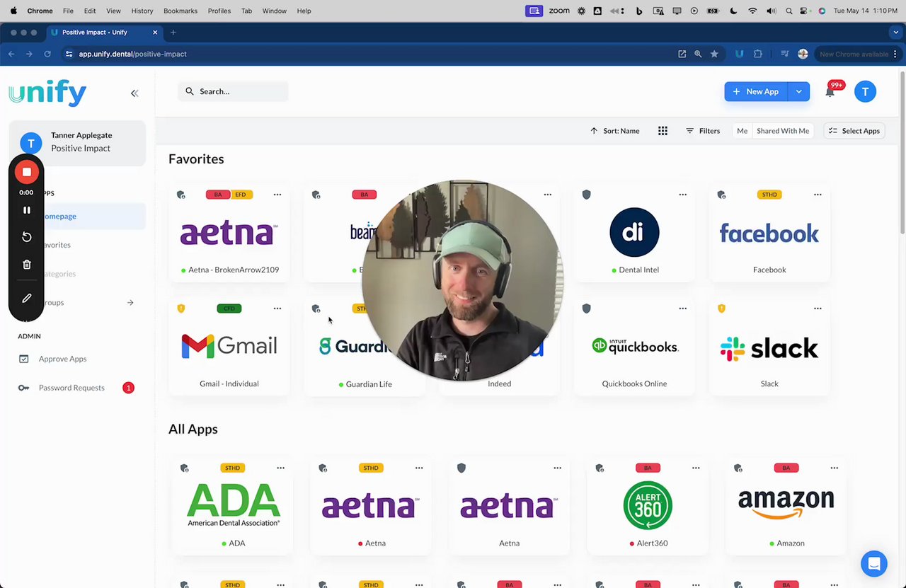Image resolution: width=906 pixels, height=588 pixels.
Task: Open more options on Dental Intel card
Action: pyautogui.click(x=682, y=195)
